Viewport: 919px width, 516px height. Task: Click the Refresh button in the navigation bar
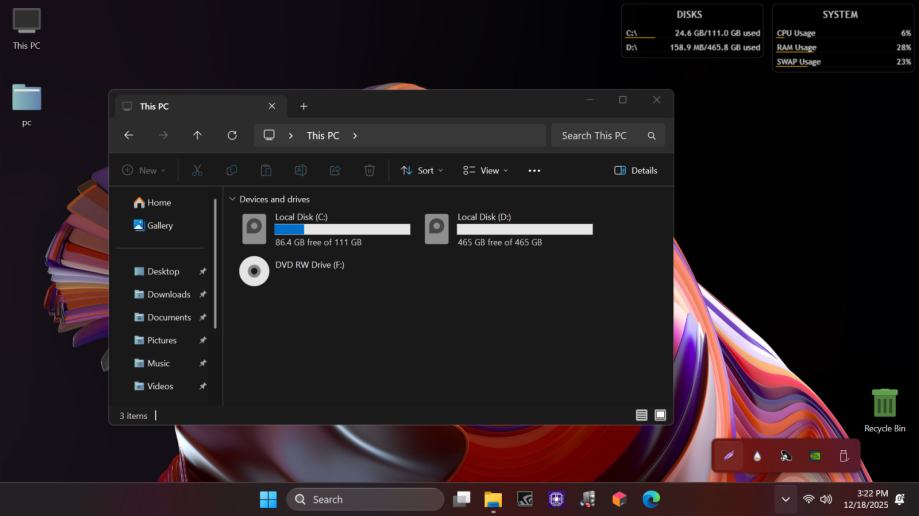coord(232,136)
